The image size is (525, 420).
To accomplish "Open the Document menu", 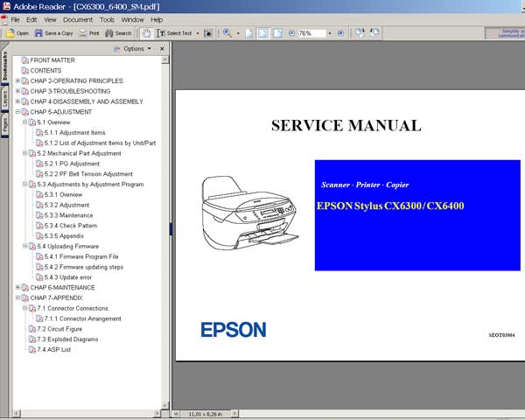I will pyautogui.click(x=78, y=20).
